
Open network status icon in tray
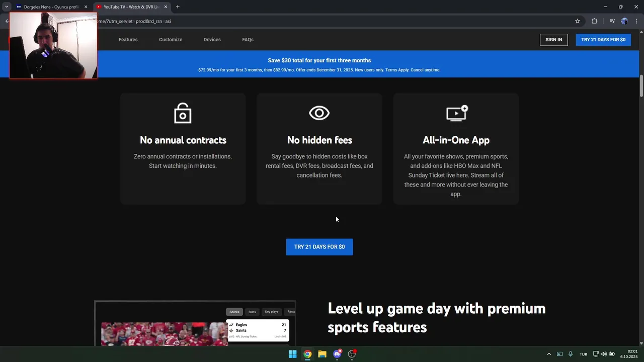pos(596,354)
